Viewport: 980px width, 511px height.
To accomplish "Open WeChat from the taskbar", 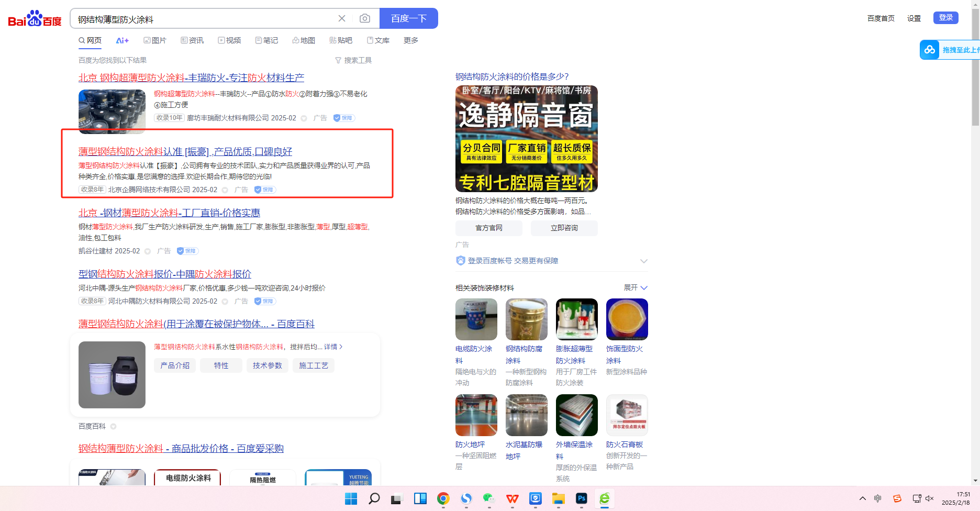I will (489, 498).
